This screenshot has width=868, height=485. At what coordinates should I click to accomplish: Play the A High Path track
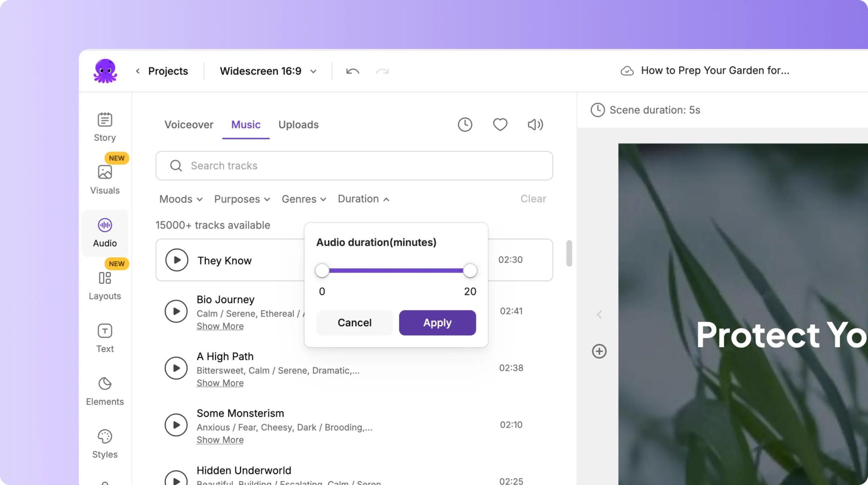(x=176, y=368)
